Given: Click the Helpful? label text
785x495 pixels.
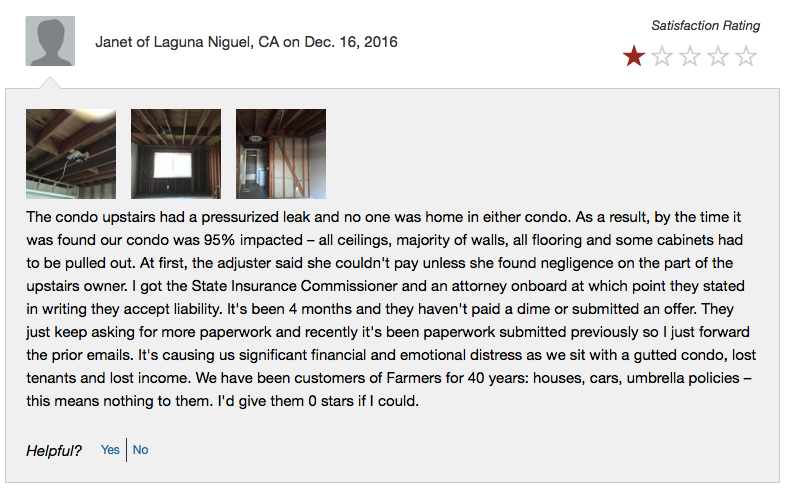Looking at the screenshot, I should click(x=54, y=450).
